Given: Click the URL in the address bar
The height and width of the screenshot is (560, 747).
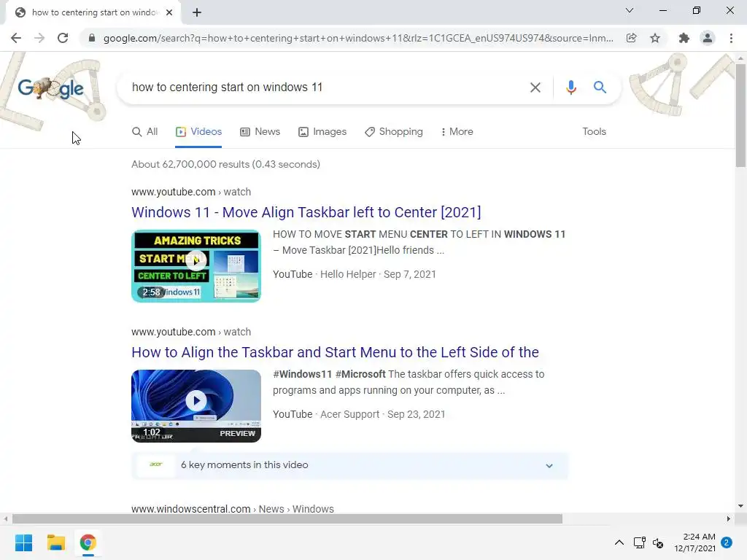Looking at the screenshot, I should (x=358, y=38).
